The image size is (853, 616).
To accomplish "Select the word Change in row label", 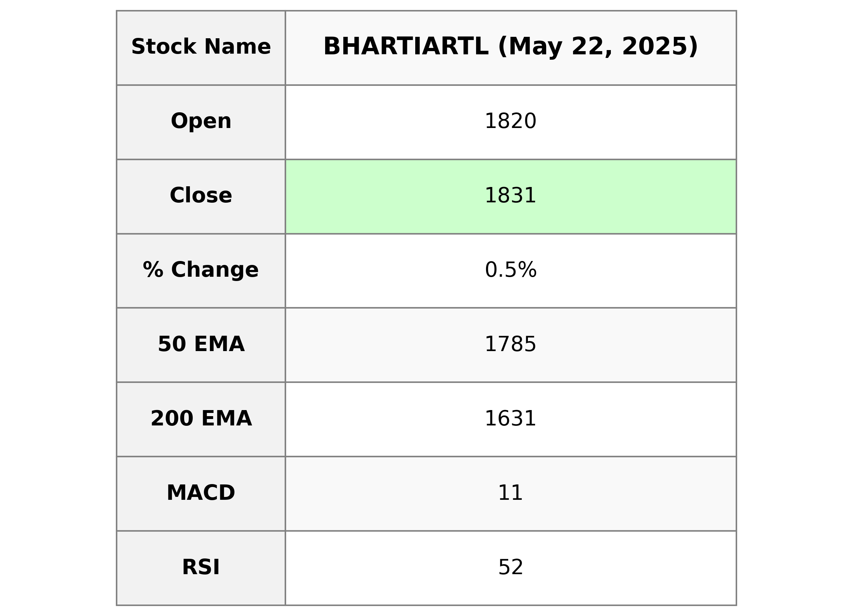I will (215, 270).
